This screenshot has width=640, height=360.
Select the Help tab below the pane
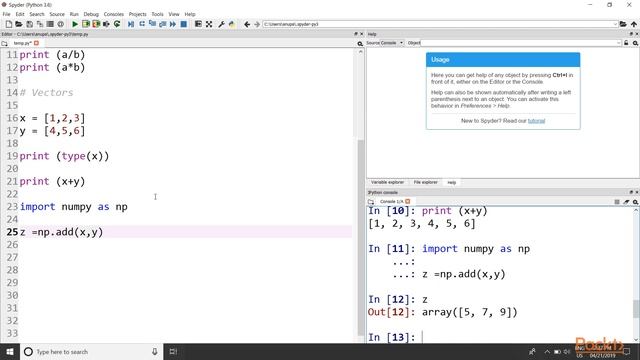tap(451, 182)
